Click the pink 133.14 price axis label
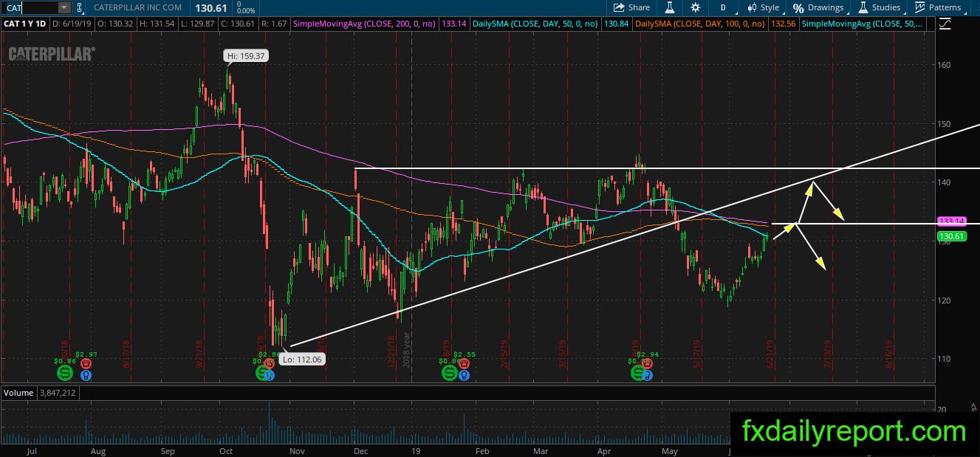 click(952, 221)
